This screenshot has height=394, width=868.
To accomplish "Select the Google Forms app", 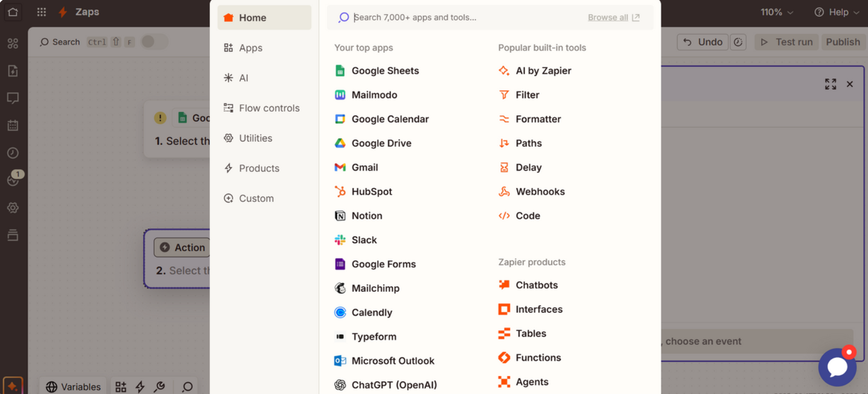I will click(375, 264).
